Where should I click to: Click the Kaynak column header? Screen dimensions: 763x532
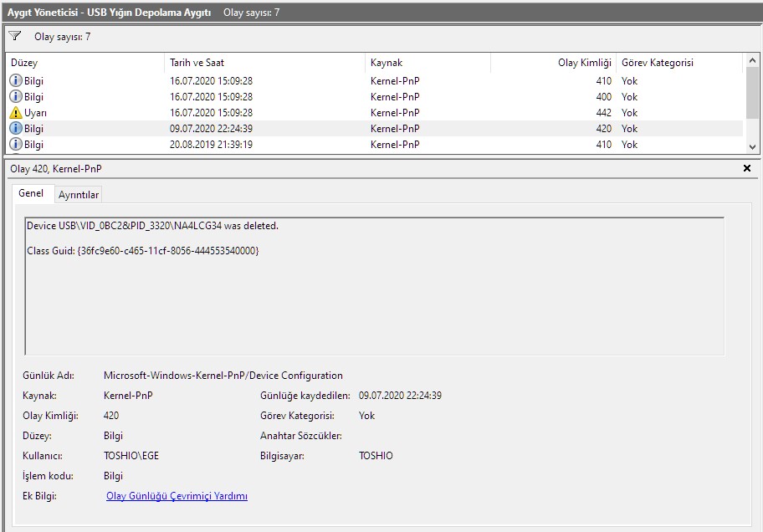point(427,63)
